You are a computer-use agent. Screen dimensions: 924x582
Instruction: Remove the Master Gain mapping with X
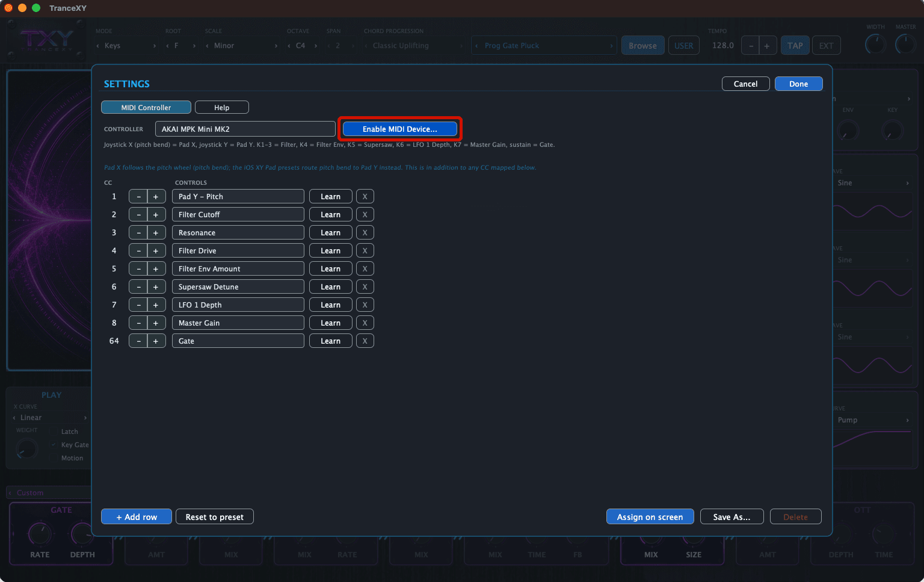point(365,323)
